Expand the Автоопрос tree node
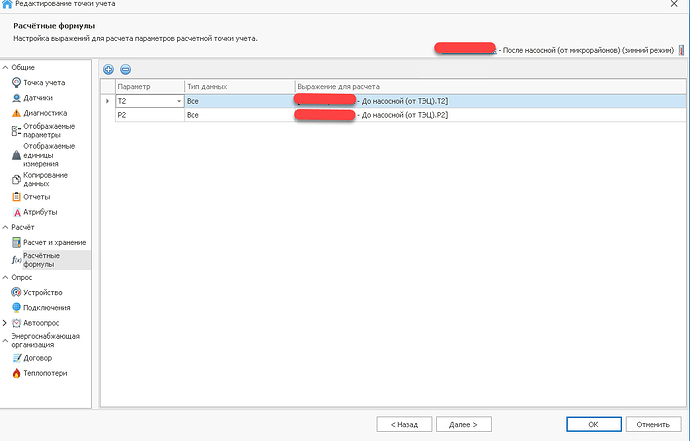690x441 pixels. tap(6, 323)
